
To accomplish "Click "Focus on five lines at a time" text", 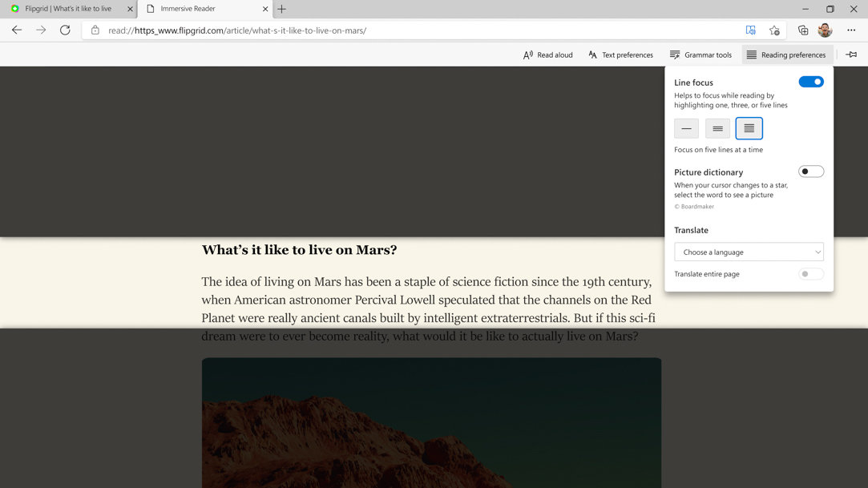I will 719,149.
